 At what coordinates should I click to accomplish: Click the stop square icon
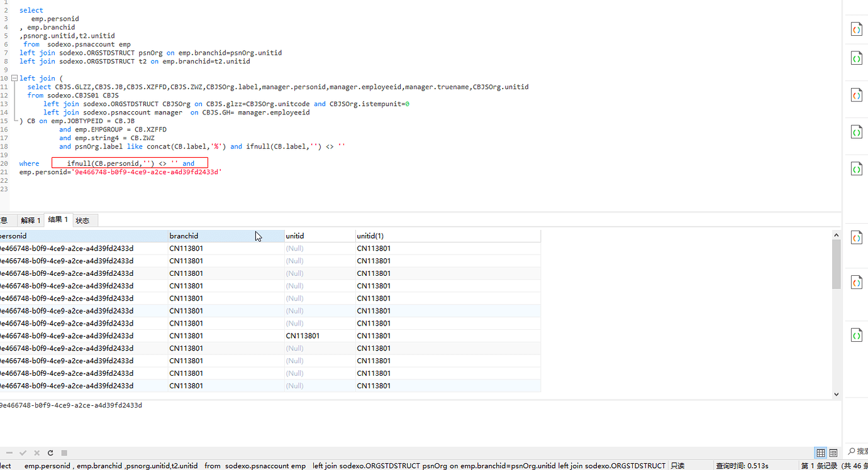click(x=64, y=452)
